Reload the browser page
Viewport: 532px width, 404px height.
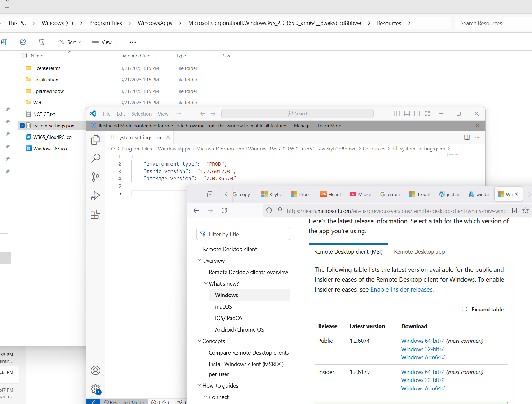click(224, 210)
